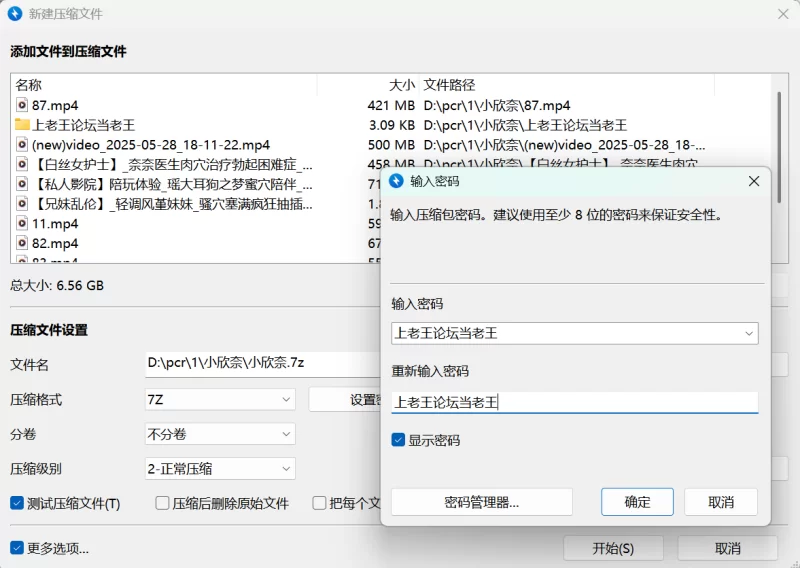Click the video icon next to 82.mp4
Image resolution: width=800 pixels, height=568 pixels.
(x=22, y=244)
